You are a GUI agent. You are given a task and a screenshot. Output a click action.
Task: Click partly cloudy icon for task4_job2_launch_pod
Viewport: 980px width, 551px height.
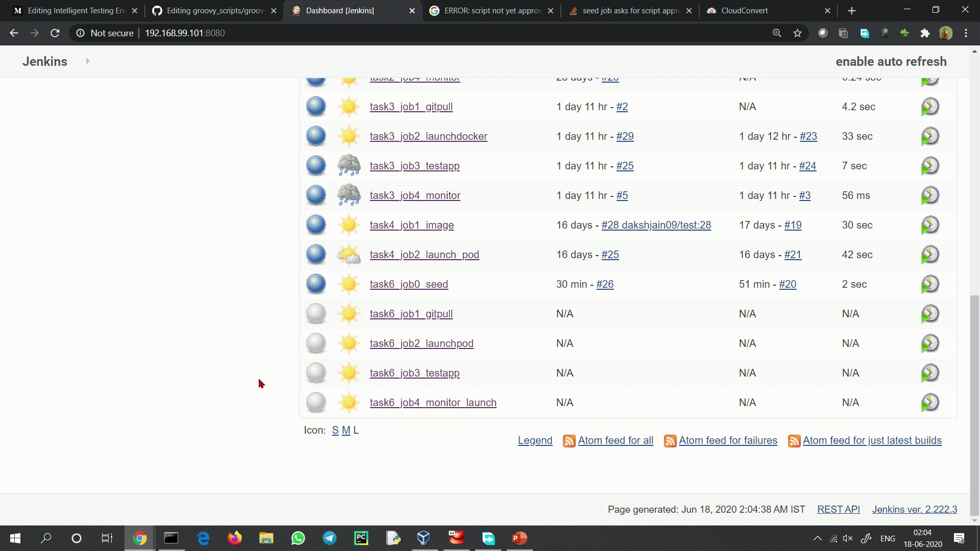pos(349,255)
